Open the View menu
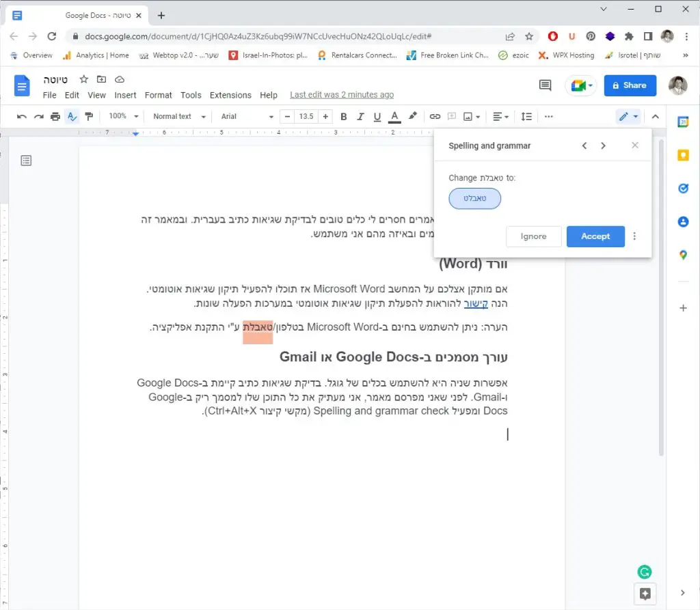This screenshot has width=700, height=610. (96, 95)
